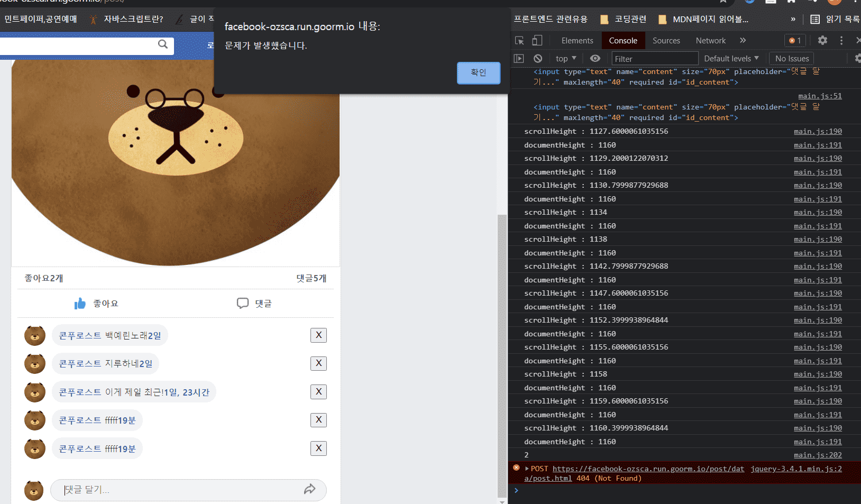Click the red error icon in the console
The image size is (861, 504).
click(x=516, y=468)
